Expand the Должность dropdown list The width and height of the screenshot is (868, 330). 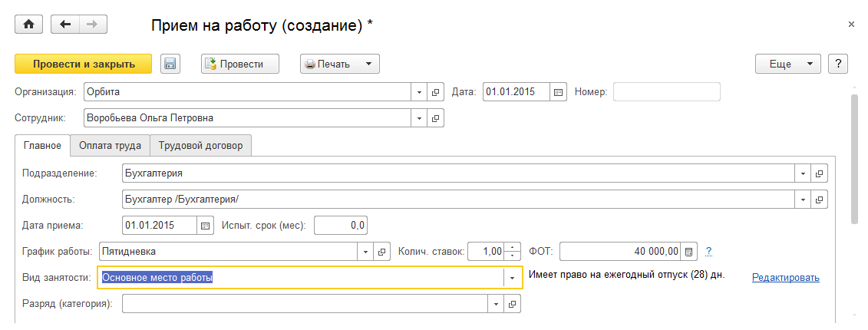[x=804, y=200]
